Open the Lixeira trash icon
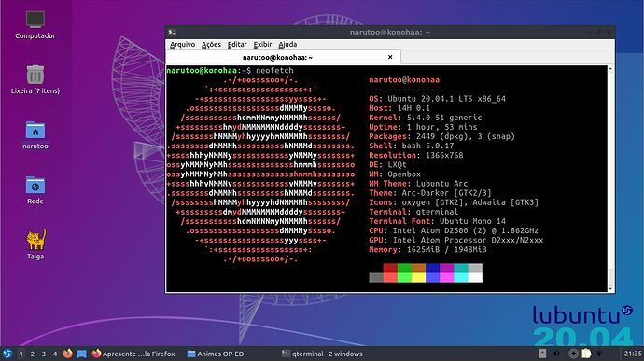644x361 pixels. [35, 80]
